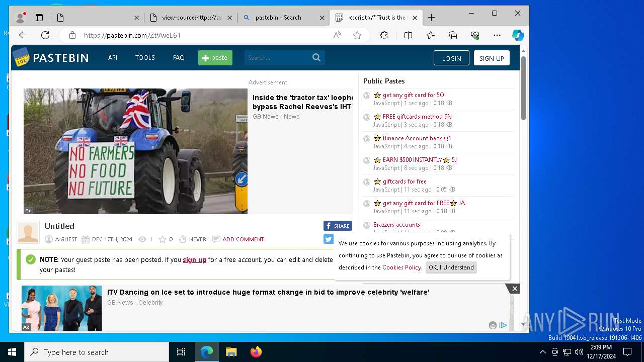Open paste 'Binance Account hack Q1'
The image size is (644, 362).
[x=417, y=138]
